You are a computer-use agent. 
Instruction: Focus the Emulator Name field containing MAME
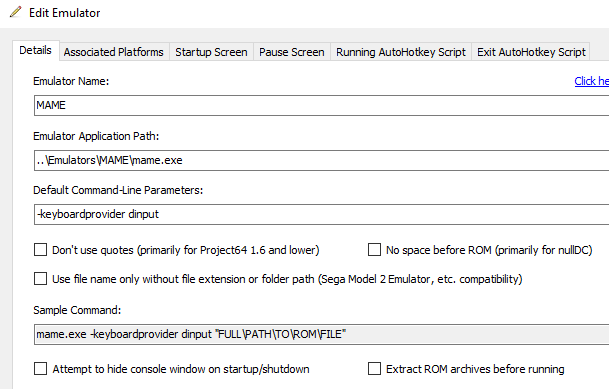click(321, 105)
